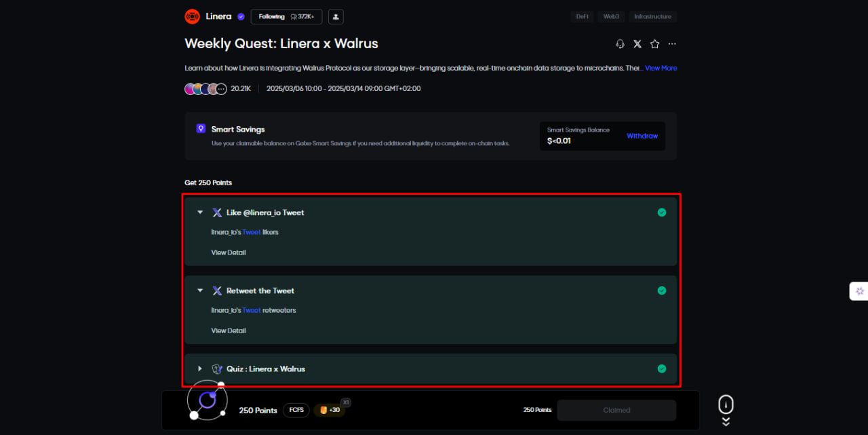Collapse the Retweet the Tweet task
This screenshot has height=435, width=868.
point(200,290)
